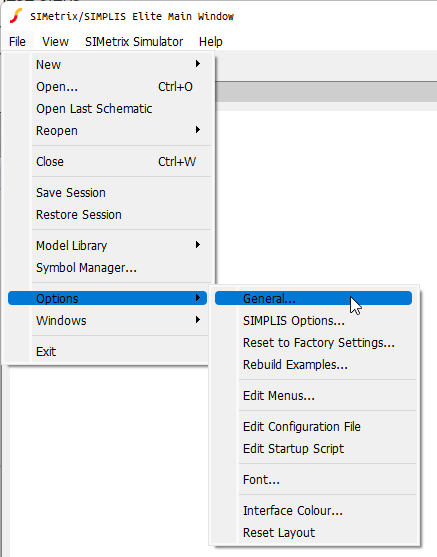Expand the Reopen submenu arrow
This screenshot has height=557, width=437.
point(198,130)
